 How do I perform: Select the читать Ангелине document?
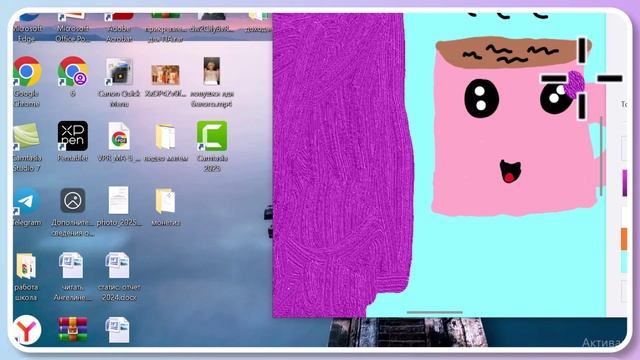point(71,265)
